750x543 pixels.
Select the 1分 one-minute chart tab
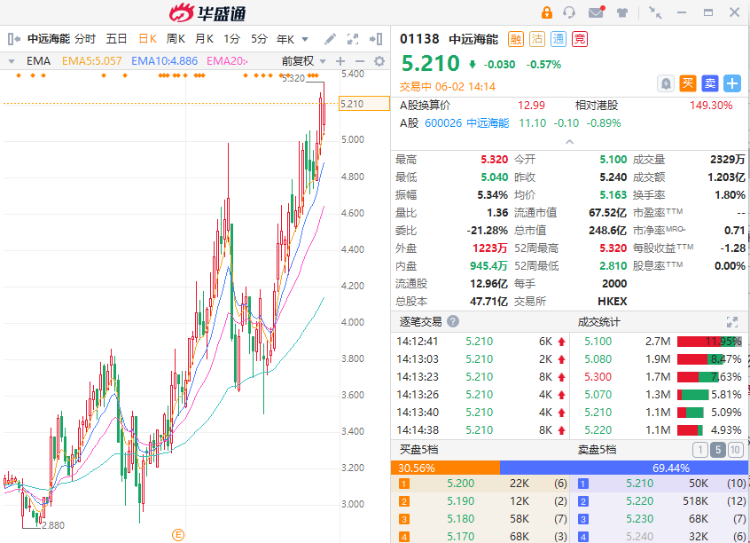pyautogui.click(x=232, y=39)
